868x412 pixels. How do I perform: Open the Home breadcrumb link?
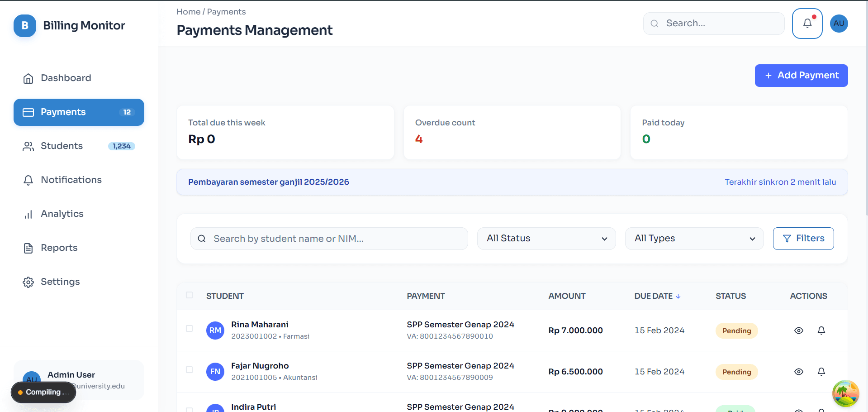point(189,11)
